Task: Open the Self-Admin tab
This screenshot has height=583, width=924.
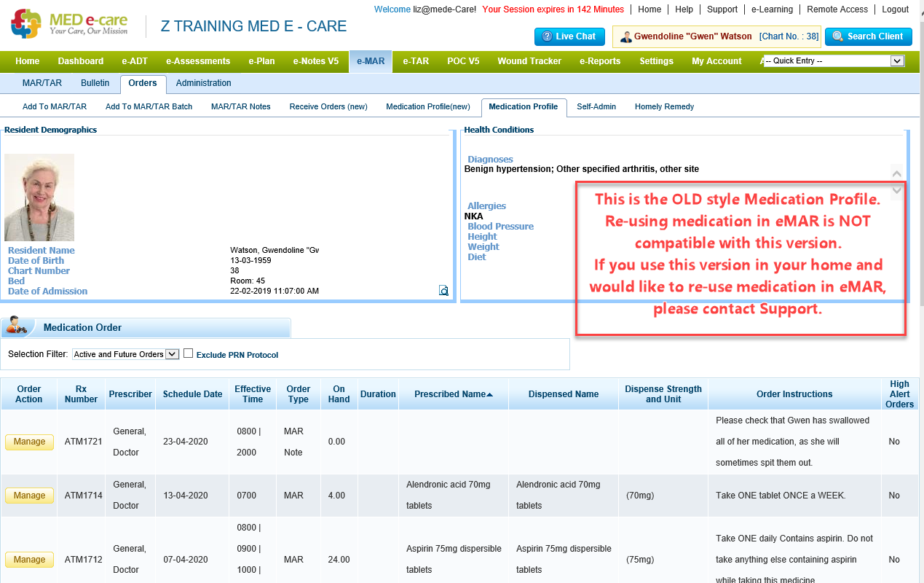Action: [596, 106]
